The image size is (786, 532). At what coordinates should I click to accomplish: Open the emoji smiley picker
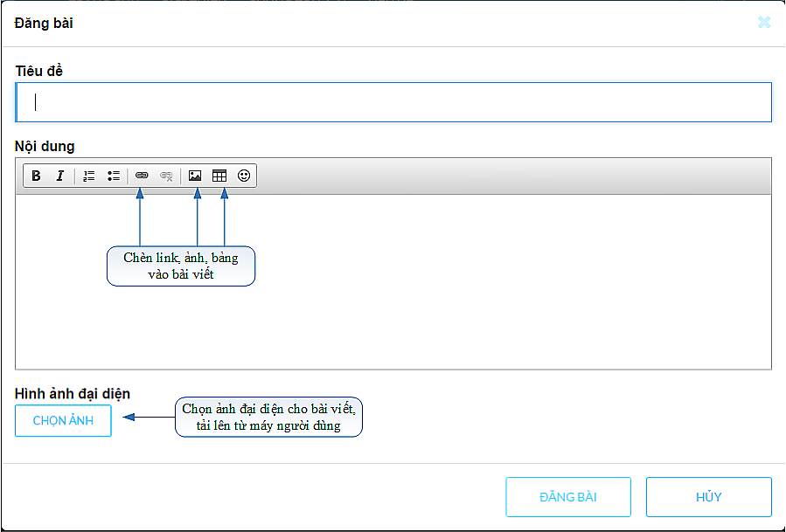click(x=244, y=176)
